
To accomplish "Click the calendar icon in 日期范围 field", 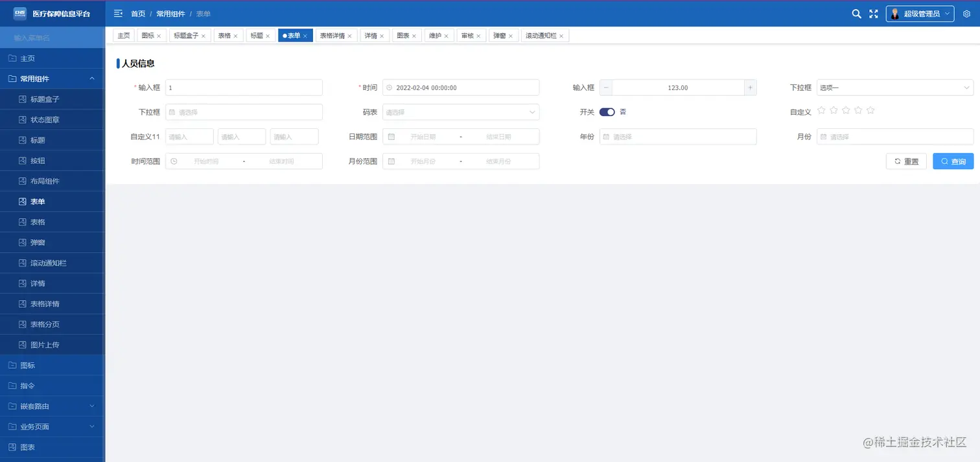I will [x=391, y=137].
